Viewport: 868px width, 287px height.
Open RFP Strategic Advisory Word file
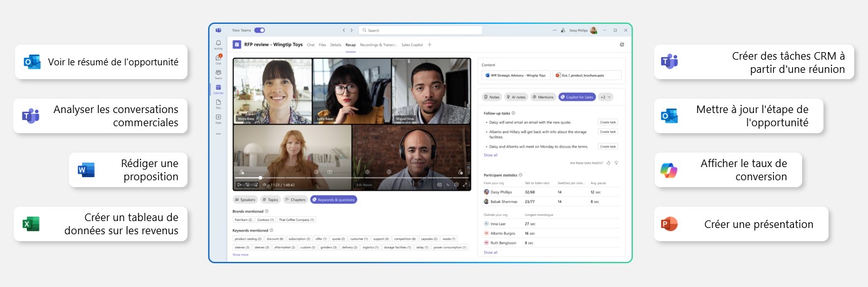pyautogui.click(x=516, y=75)
